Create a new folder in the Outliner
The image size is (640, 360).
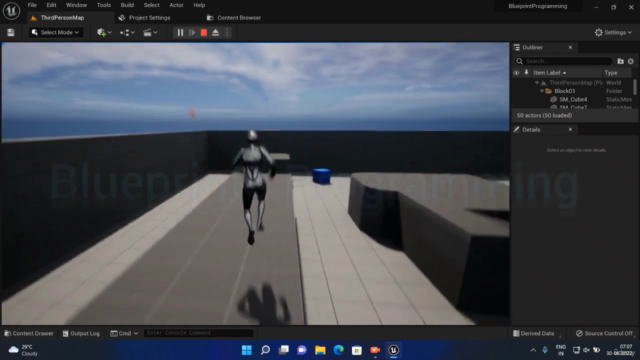point(620,61)
